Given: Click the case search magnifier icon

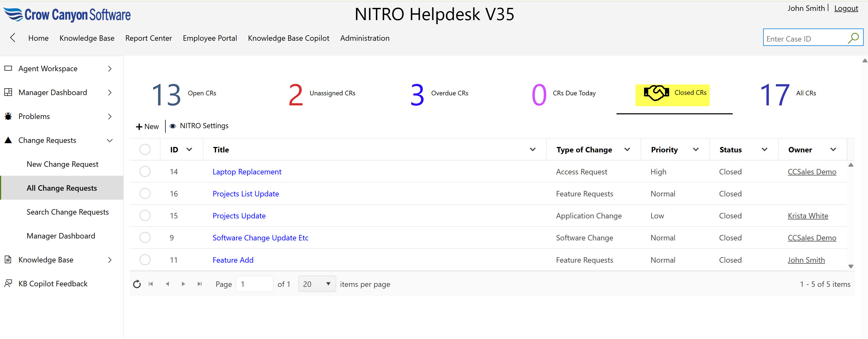Looking at the screenshot, I should point(854,38).
